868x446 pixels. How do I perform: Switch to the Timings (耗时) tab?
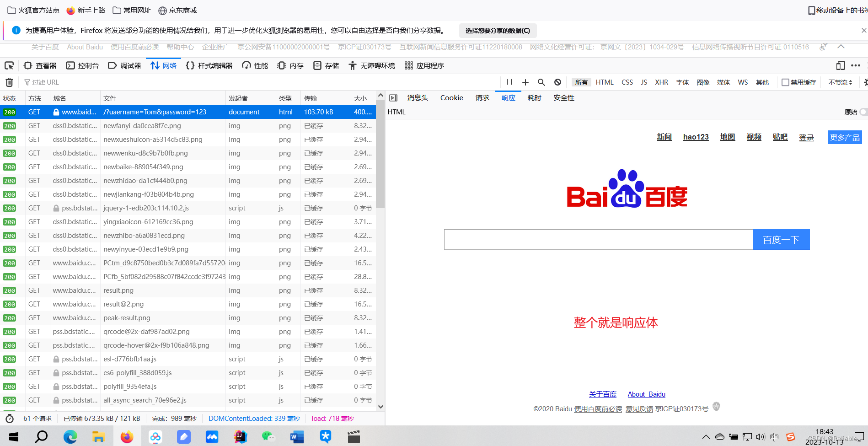(x=535, y=98)
